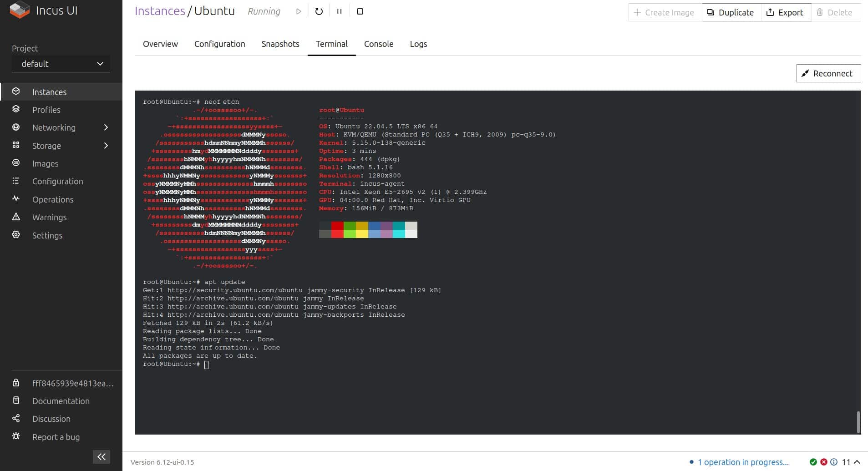Stop the Ubuntu instance

coord(360,11)
